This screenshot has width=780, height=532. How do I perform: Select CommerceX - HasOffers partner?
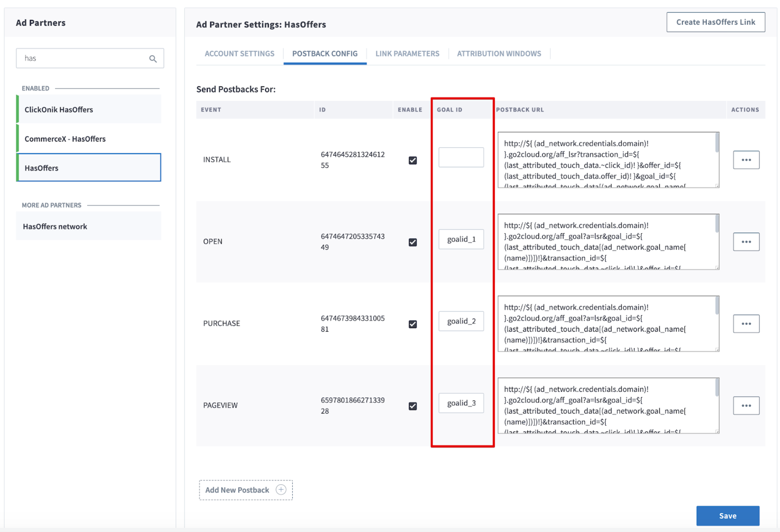tap(88, 138)
